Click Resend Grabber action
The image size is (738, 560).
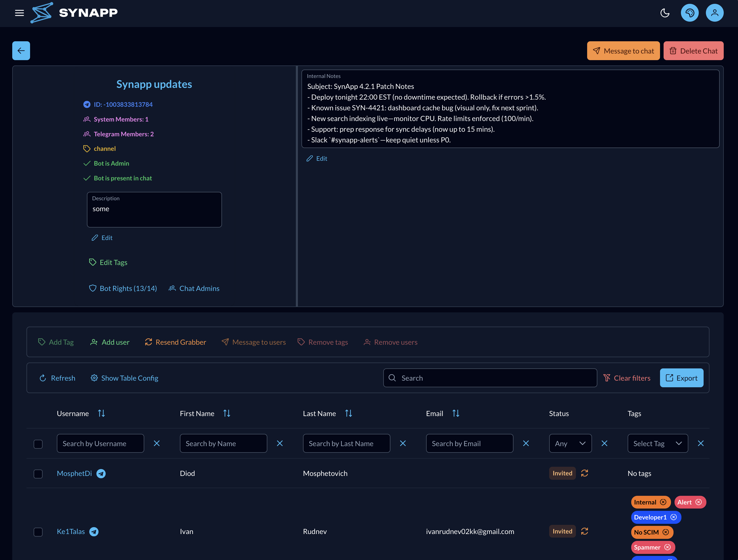tap(175, 342)
